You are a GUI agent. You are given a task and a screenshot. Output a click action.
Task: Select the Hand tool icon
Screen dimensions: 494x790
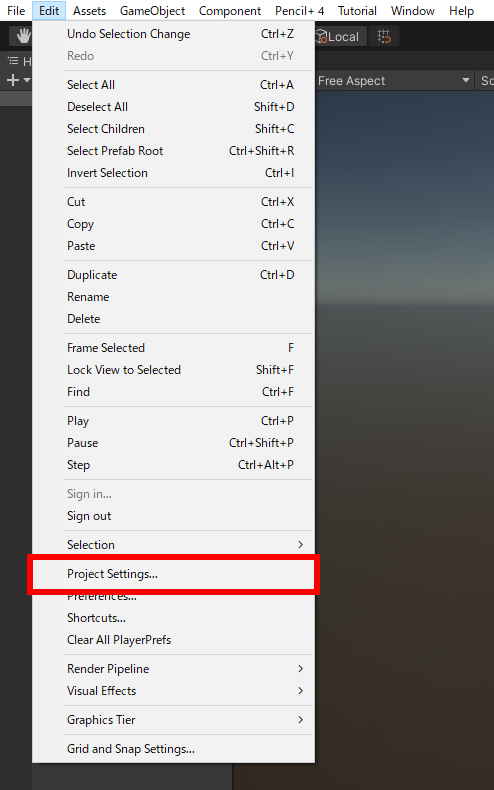coord(23,36)
